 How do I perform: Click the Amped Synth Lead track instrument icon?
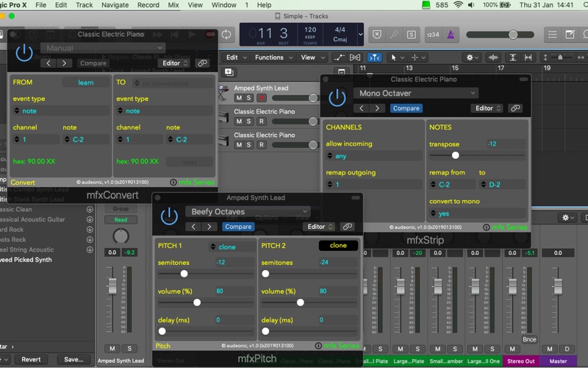click(224, 92)
